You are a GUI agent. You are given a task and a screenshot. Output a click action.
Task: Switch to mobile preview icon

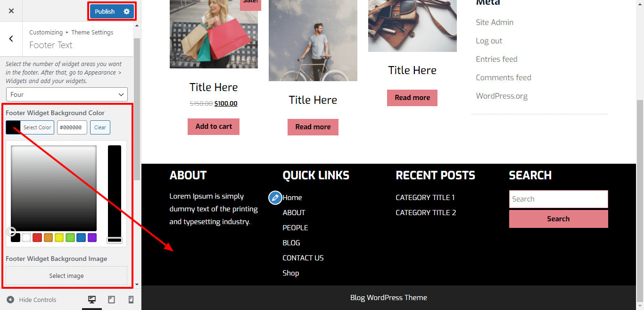coord(131,300)
